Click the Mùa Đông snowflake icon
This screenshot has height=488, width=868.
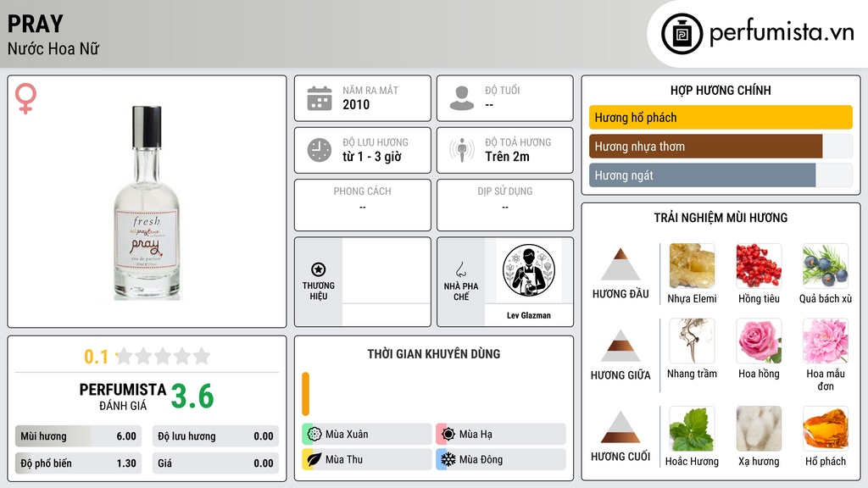[448, 459]
